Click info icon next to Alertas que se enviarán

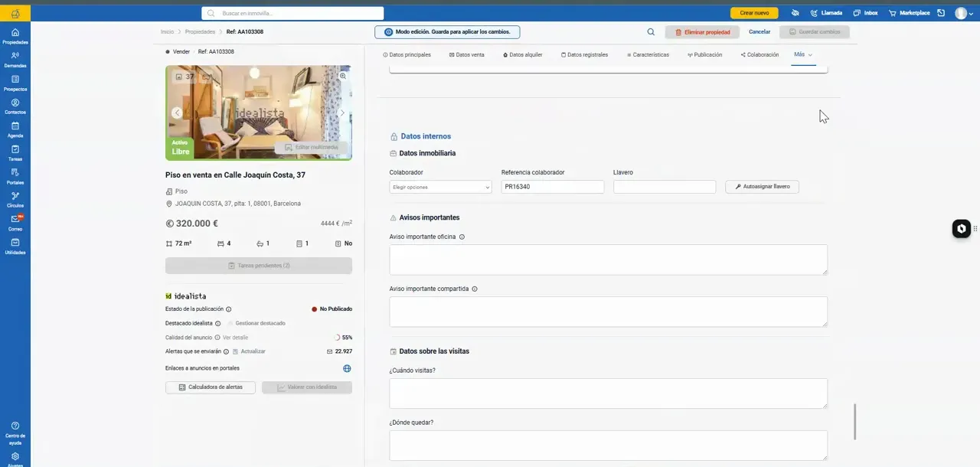(x=226, y=351)
